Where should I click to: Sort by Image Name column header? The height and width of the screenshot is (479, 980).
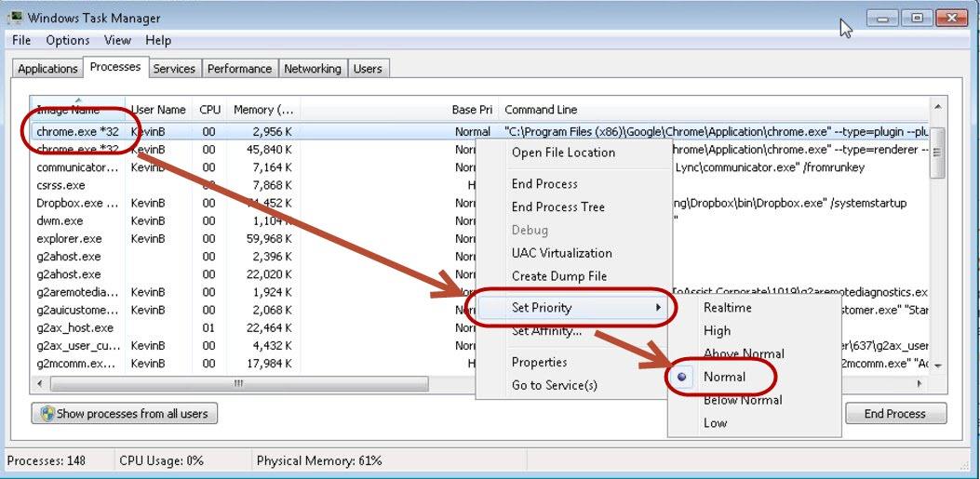[x=78, y=110]
